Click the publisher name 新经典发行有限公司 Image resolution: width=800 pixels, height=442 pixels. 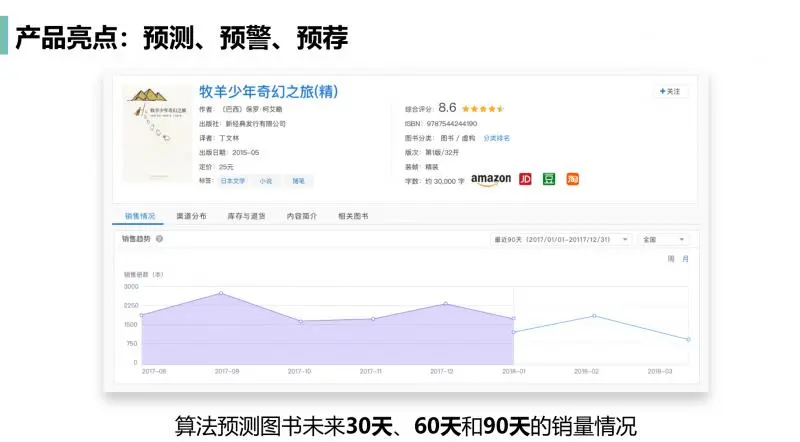pyautogui.click(x=256, y=124)
